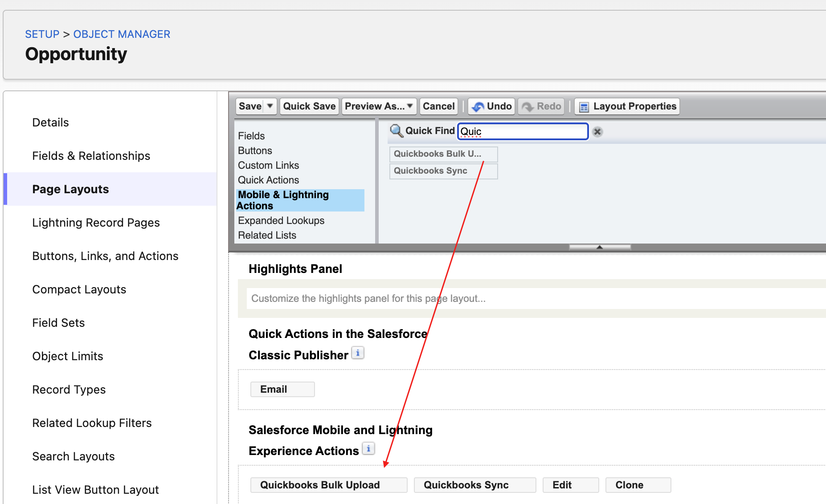826x504 pixels.
Task: Open the OBJECT MANAGER breadcrumb link
Action: coord(122,34)
